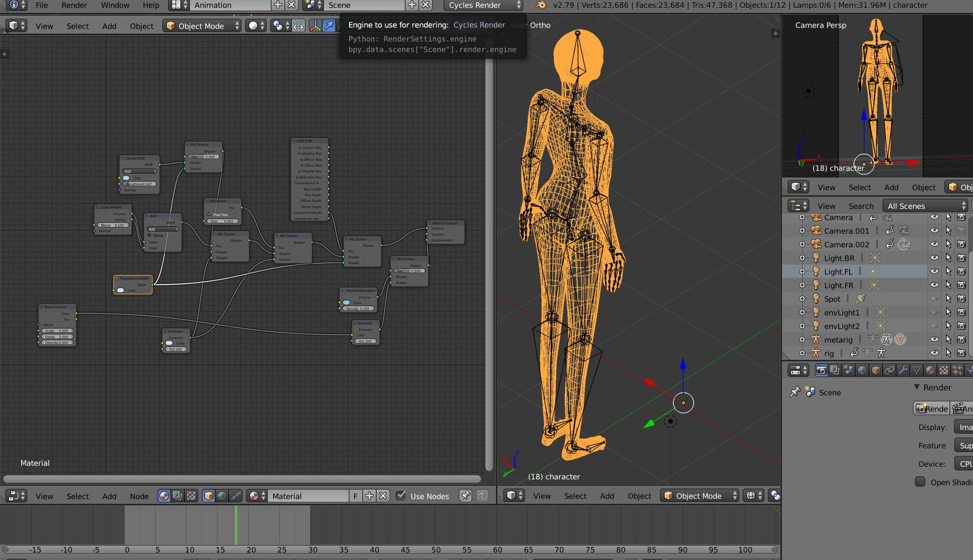Select Light.FR in the outliner
Viewport: 973px width, 560px height.
(x=838, y=285)
